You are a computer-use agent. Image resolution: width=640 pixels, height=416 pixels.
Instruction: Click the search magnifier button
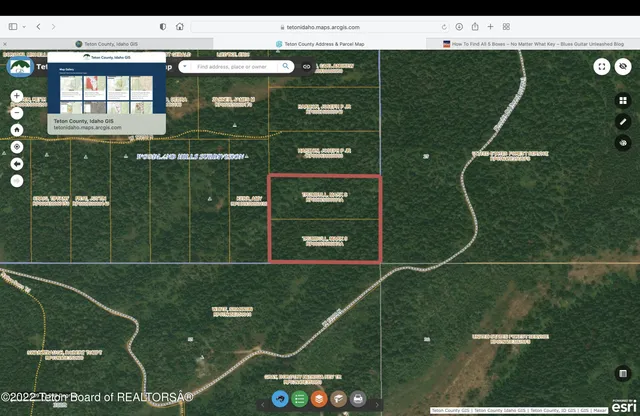(286, 67)
